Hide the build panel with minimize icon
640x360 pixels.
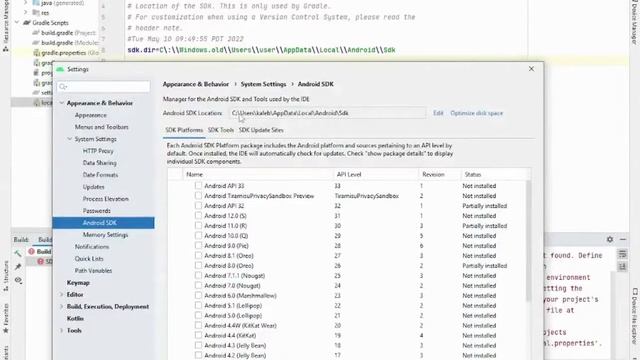pos(623,240)
